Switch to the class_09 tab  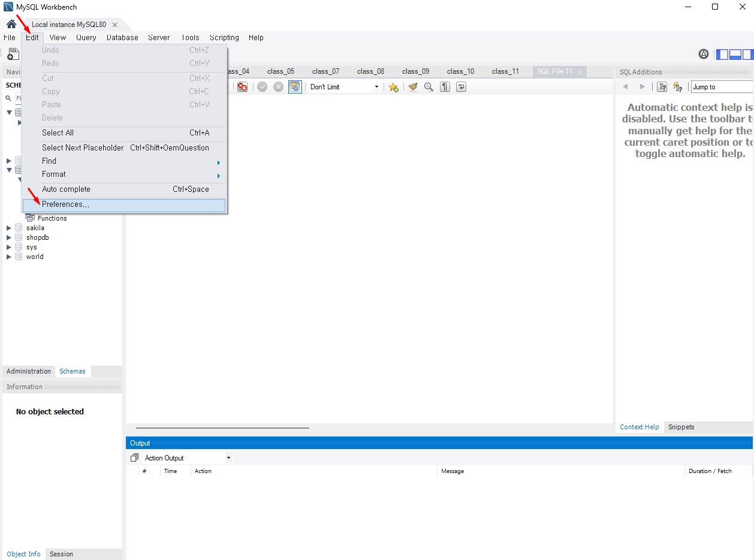point(416,71)
